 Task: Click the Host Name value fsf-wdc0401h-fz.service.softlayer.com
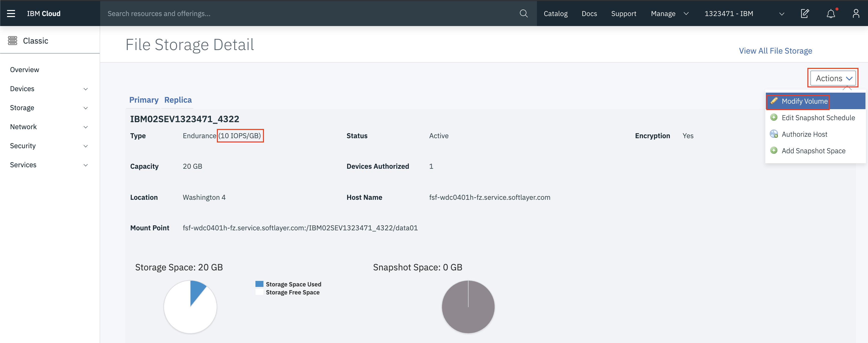point(490,198)
